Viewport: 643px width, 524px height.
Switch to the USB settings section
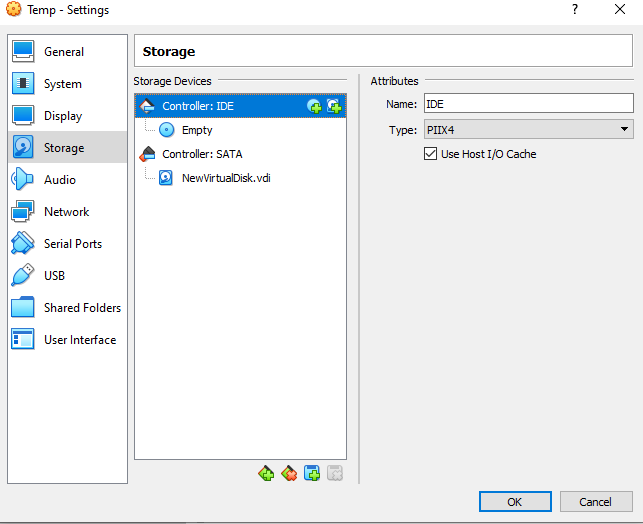pos(55,276)
